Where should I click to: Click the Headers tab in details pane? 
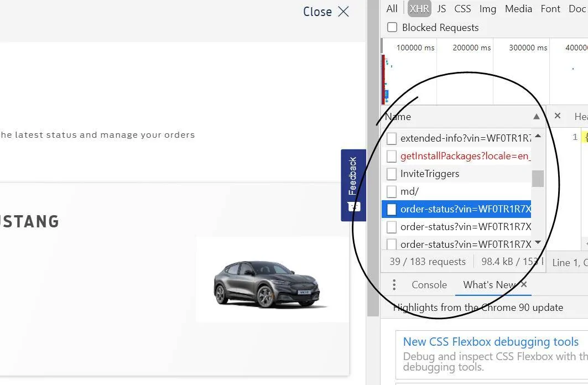581,117
